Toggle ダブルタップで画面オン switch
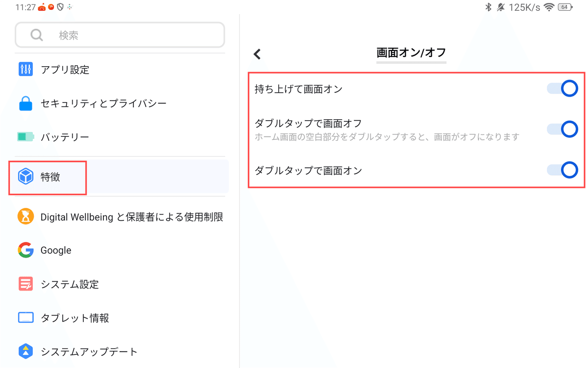Image resolution: width=588 pixels, height=368 pixels. [x=563, y=170]
